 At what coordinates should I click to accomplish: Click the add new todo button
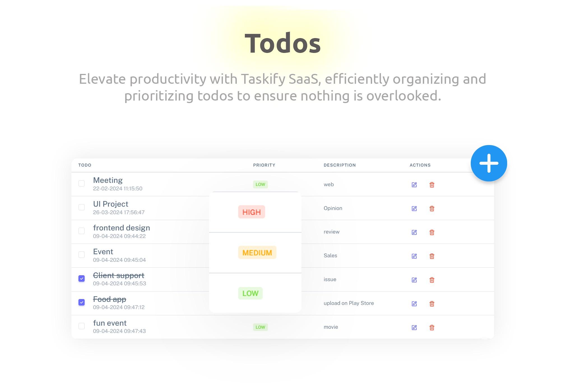489,163
